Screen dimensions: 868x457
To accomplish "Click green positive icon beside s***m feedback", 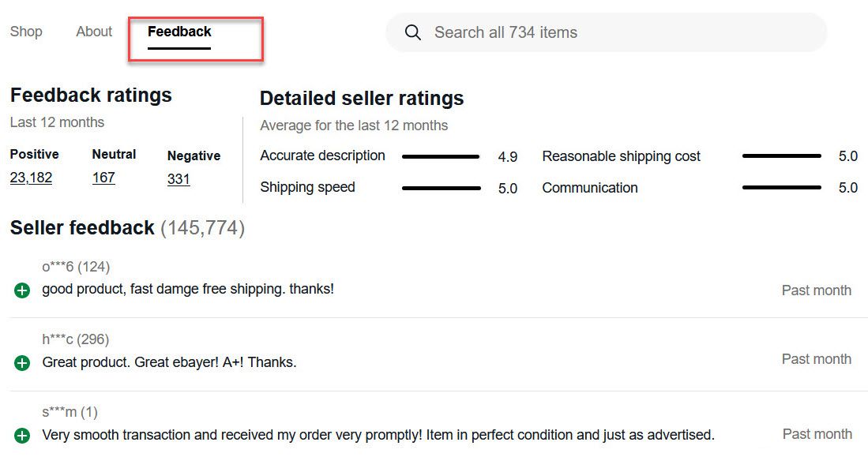I will 22,436.
